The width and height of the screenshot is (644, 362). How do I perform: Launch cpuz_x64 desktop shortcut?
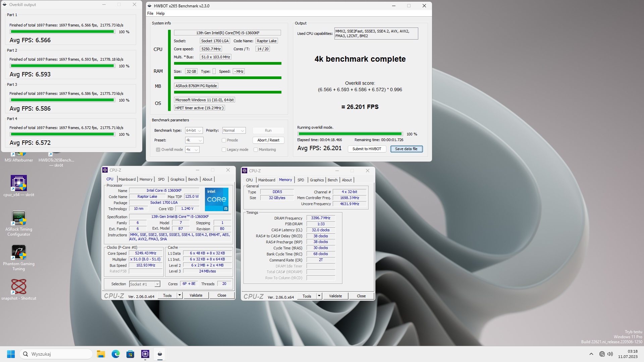19,186
